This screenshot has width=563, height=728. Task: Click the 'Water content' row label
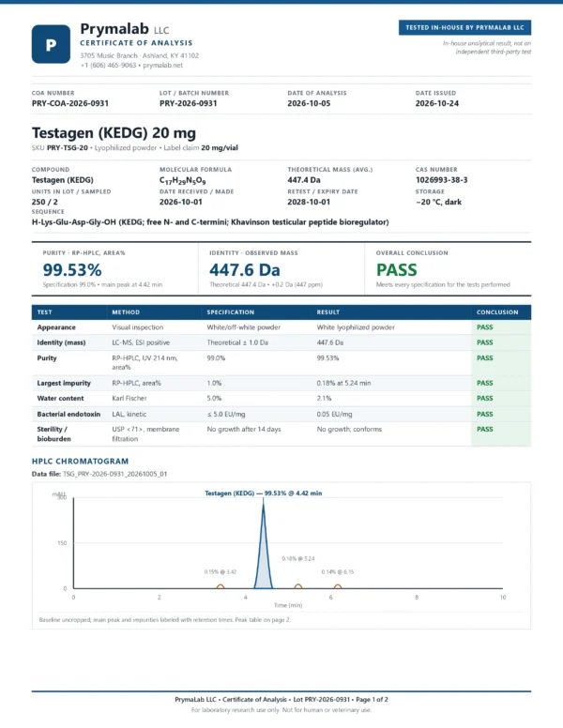point(60,399)
